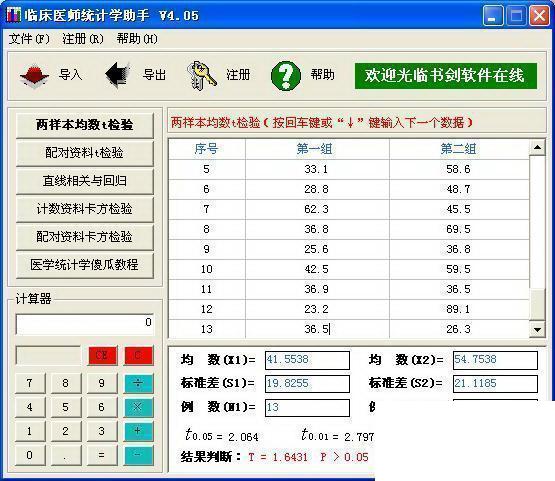Open 配对资料卡方检验 module

85,237
